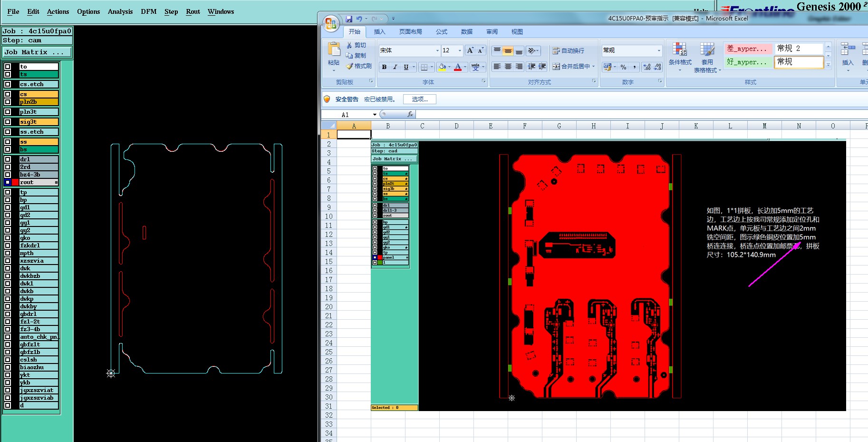Toggle visibility box for layer 'cs.etch'
Viewport: 868px width, 442px height.
pos(8,84)
